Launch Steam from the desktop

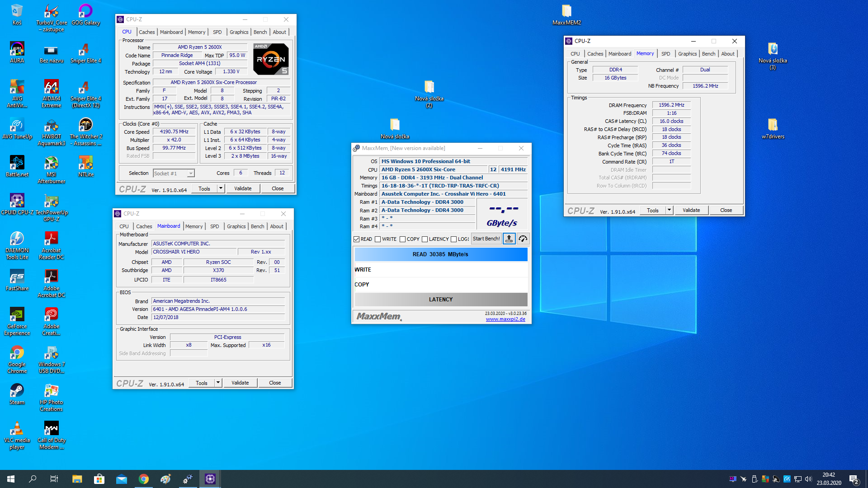pos(17,394)
